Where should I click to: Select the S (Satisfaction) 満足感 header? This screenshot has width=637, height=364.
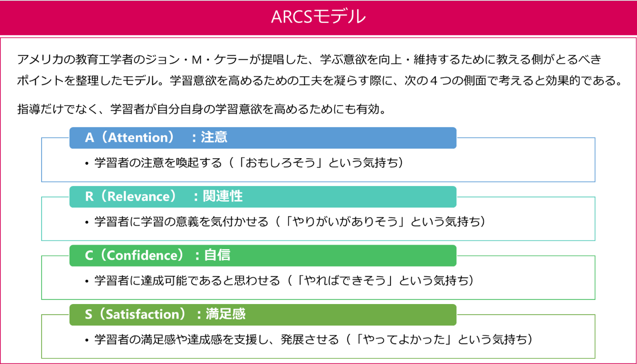point(263,315)
